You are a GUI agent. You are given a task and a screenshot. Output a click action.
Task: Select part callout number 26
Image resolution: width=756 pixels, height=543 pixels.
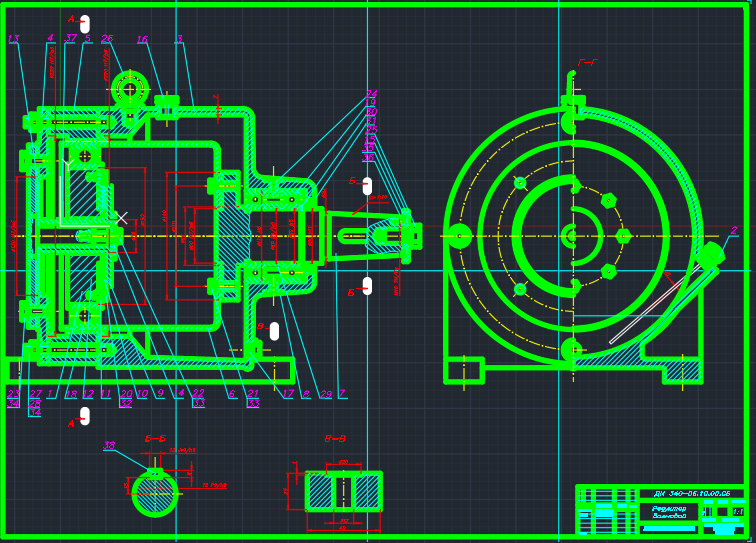(106, 39)
